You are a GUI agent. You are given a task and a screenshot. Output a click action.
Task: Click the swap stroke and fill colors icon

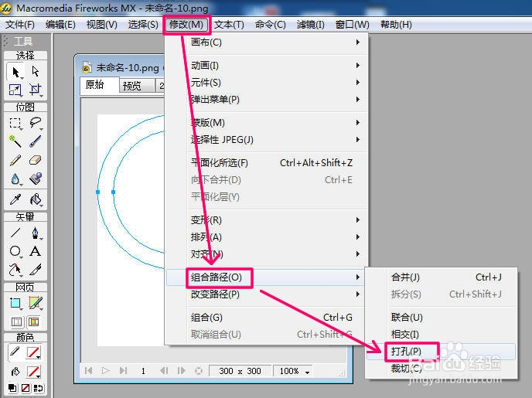pyautogui.click(x=38, y=388)
